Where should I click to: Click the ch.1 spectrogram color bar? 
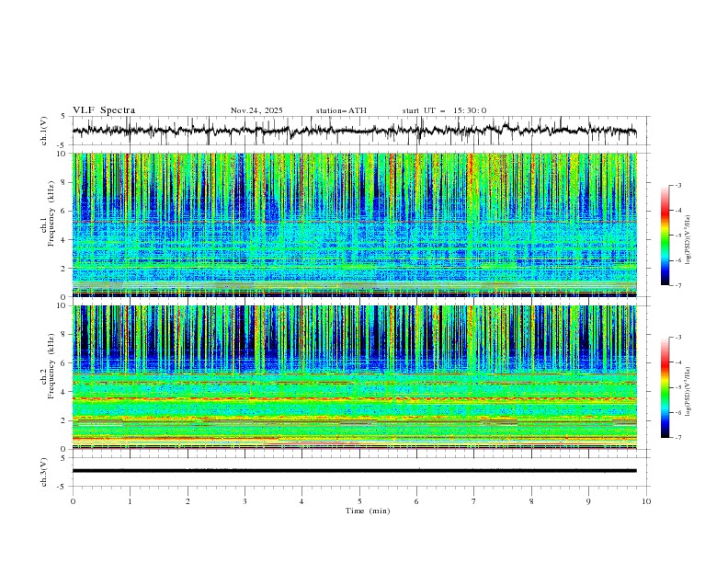click(665, 235)
